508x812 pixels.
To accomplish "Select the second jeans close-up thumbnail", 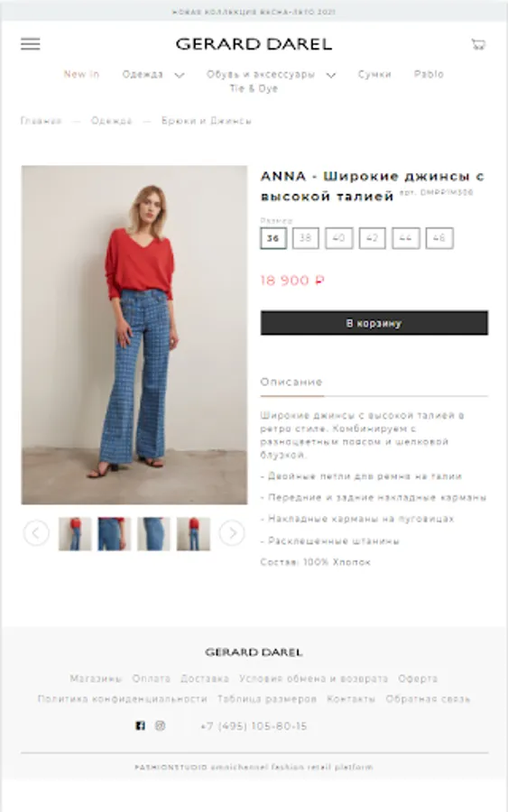I will point(153,533).
